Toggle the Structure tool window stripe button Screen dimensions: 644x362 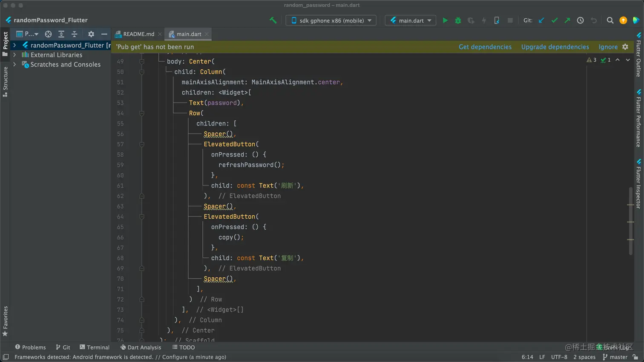point(5,82)
